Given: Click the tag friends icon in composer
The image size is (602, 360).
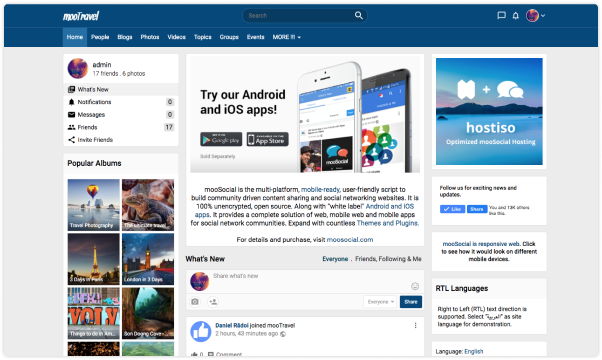Looking at the screenshot, I should [213, 302].
